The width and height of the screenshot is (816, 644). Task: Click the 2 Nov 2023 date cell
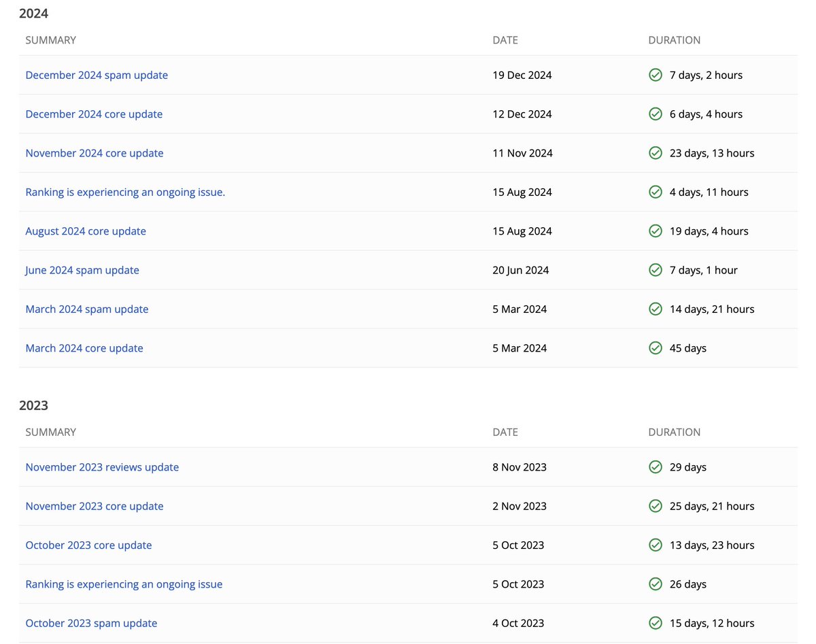pos(520,506)
